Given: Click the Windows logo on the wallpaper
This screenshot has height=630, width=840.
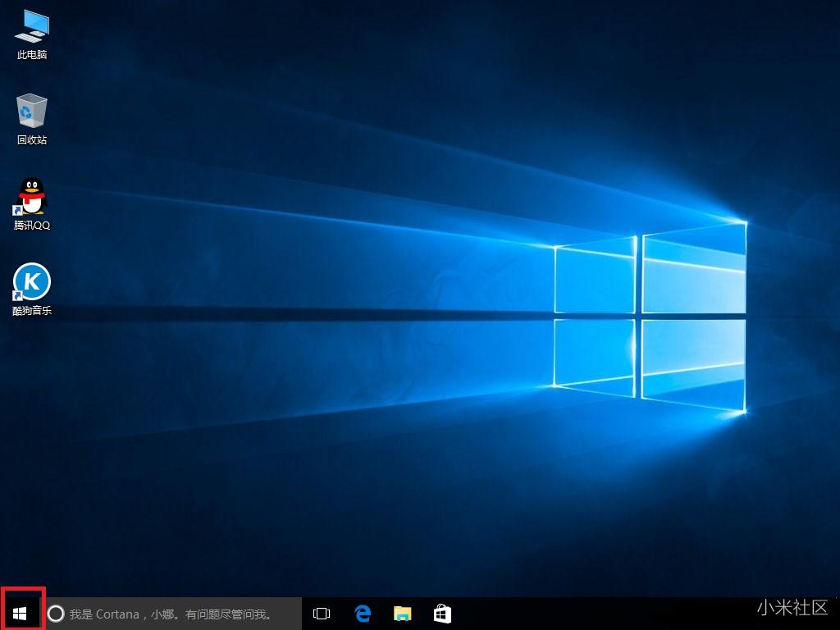Looking at the screenshot, I should pos(650,316).
